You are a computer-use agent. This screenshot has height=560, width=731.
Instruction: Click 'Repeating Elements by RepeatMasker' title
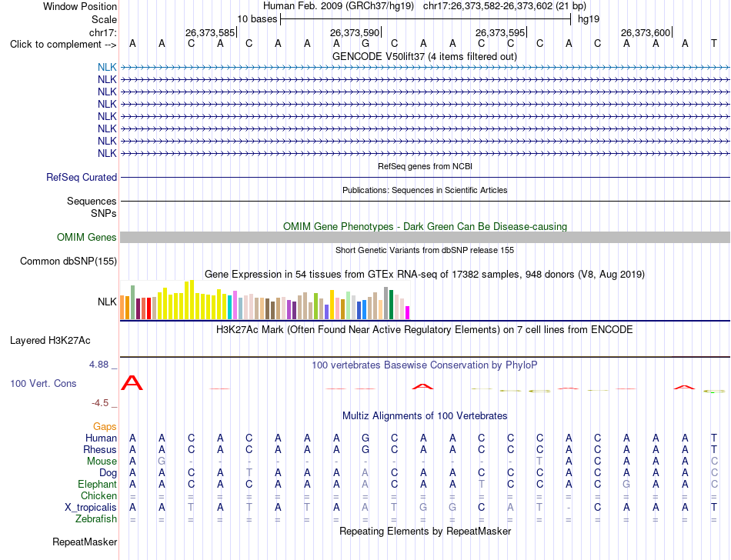pos(425,531)
